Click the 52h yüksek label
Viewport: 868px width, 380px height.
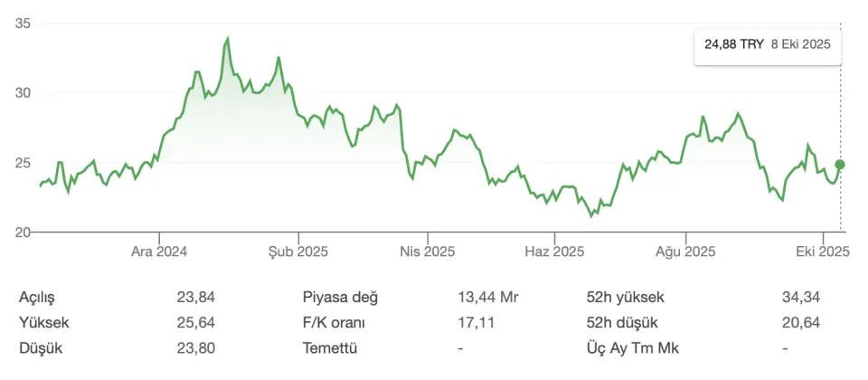pos(625,297)
